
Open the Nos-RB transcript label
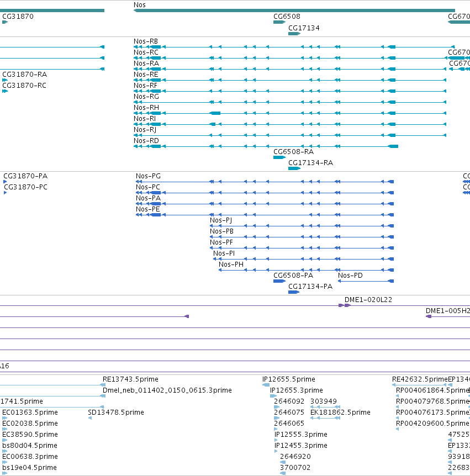point(146,41)
